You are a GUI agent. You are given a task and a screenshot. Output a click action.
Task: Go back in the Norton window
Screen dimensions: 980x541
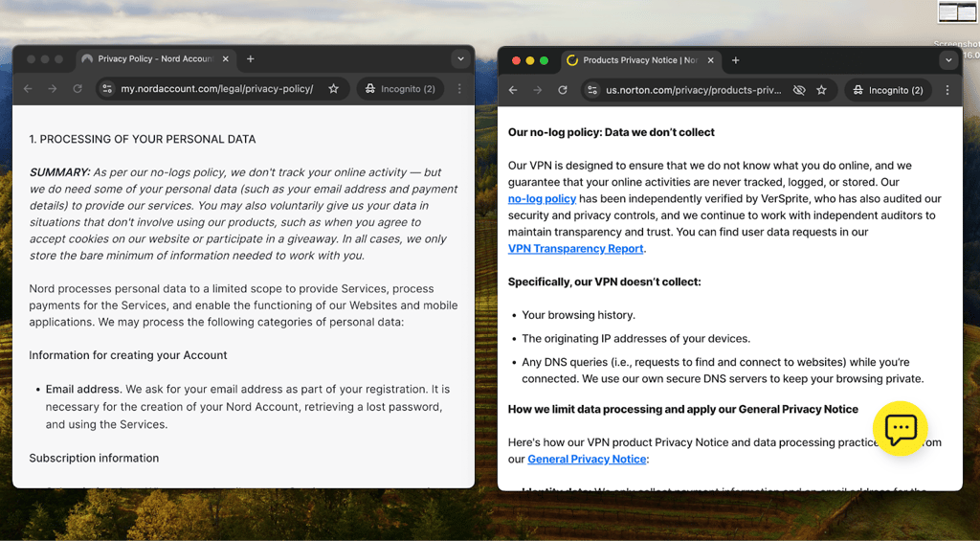[513, 90]
